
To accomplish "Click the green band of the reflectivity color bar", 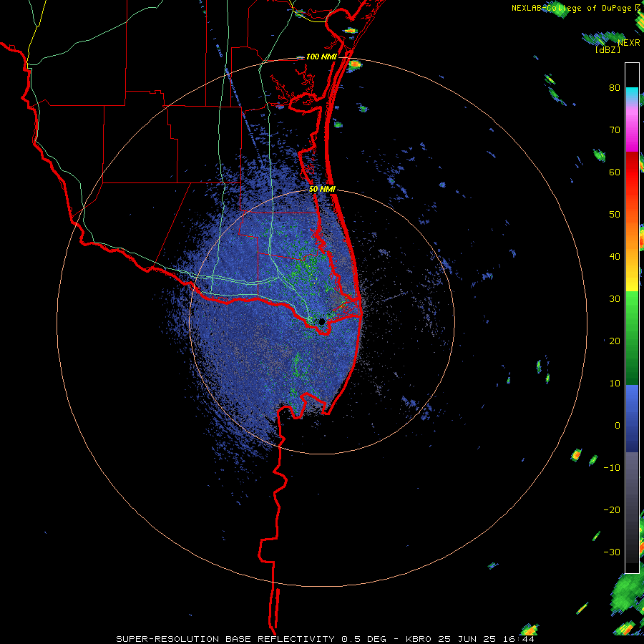I will pyautogui.click(x=632, y=338).
